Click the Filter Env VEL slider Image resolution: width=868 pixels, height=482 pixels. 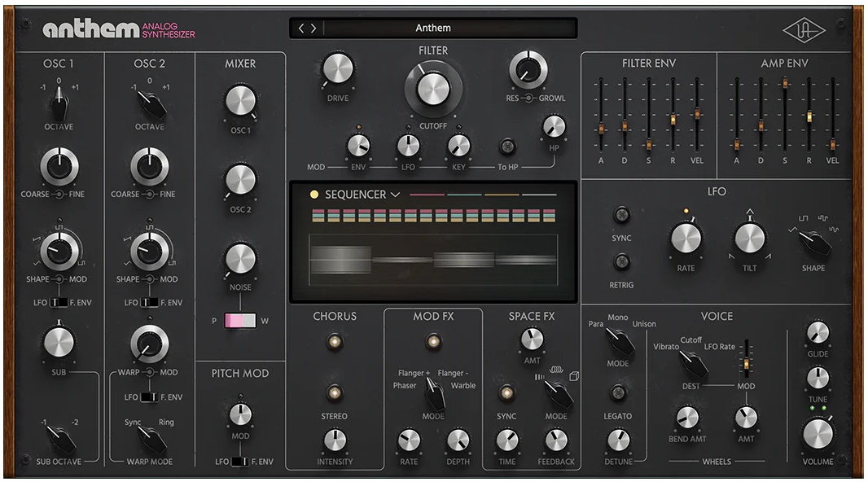[697, 114]
